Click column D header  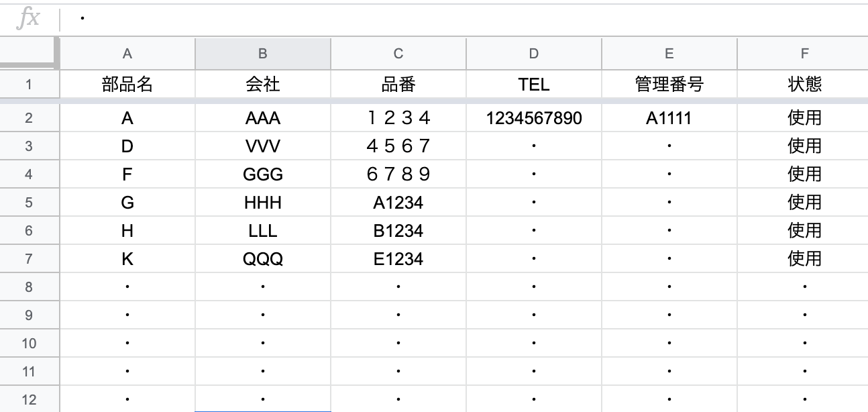[x=533, y=54]
